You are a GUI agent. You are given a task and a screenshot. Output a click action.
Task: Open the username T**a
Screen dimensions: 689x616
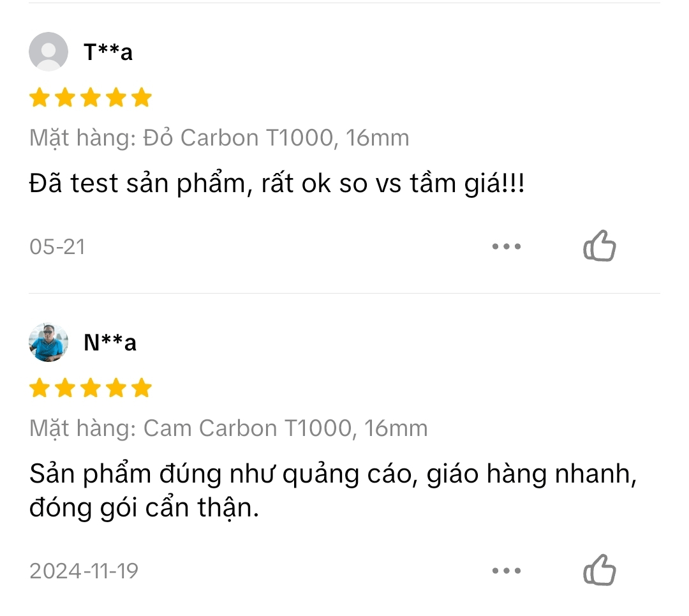point(108,52)
